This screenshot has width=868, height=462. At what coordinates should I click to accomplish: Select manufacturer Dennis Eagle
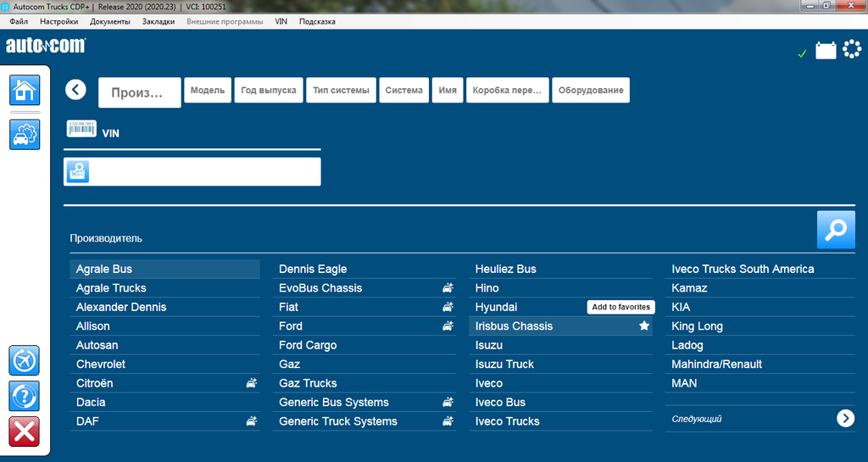tap(364, 269)
